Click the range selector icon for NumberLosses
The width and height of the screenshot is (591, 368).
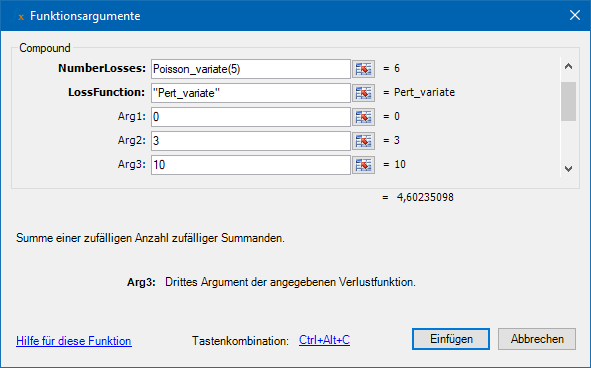pyautogui.click(x=363, y=69)
